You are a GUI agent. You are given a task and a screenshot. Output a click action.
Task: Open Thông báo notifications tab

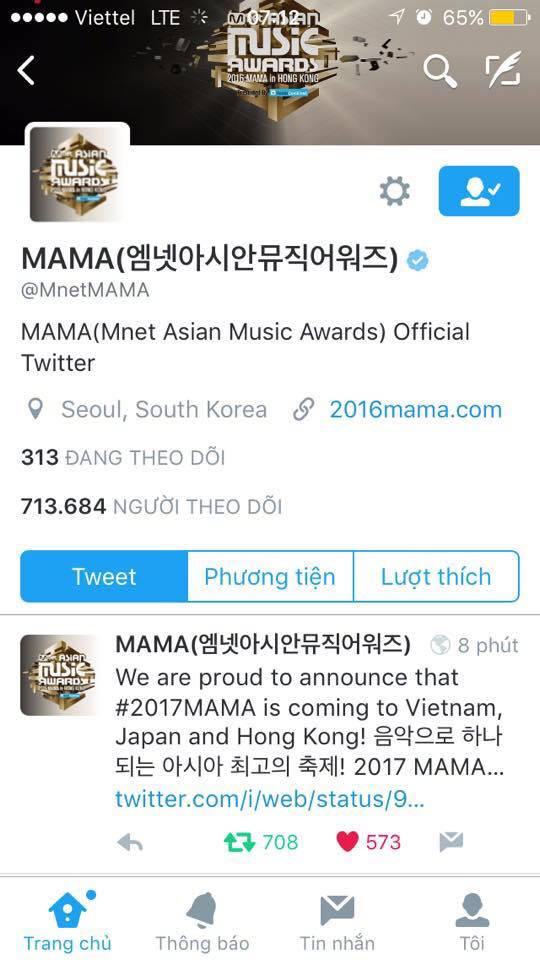coord(202,921)
